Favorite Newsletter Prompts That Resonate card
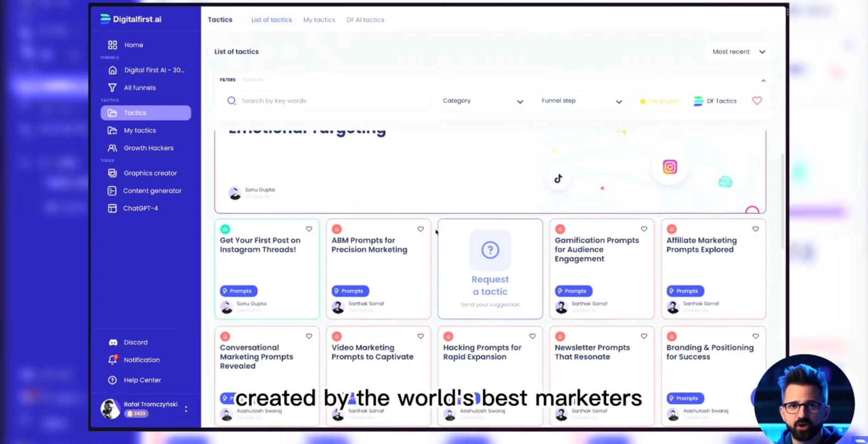 pos(644,336)
